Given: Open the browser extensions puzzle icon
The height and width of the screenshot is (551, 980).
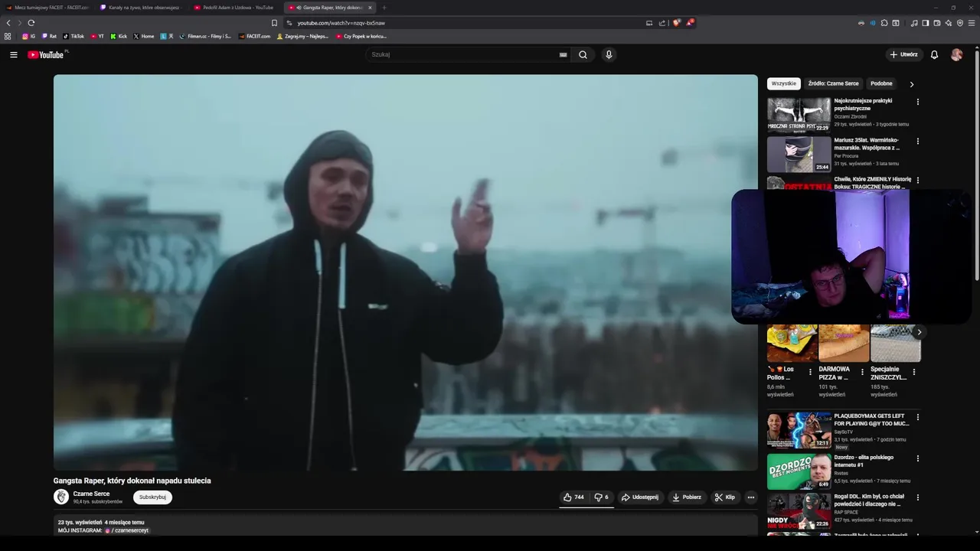Looking at the screenshot, I should [884, 23].
